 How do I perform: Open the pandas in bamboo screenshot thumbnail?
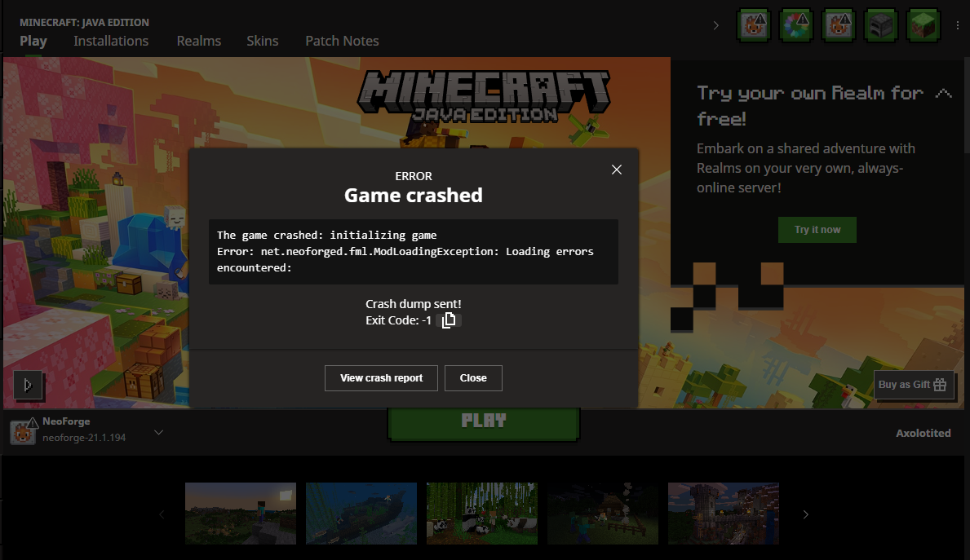[x=482, y=514]
